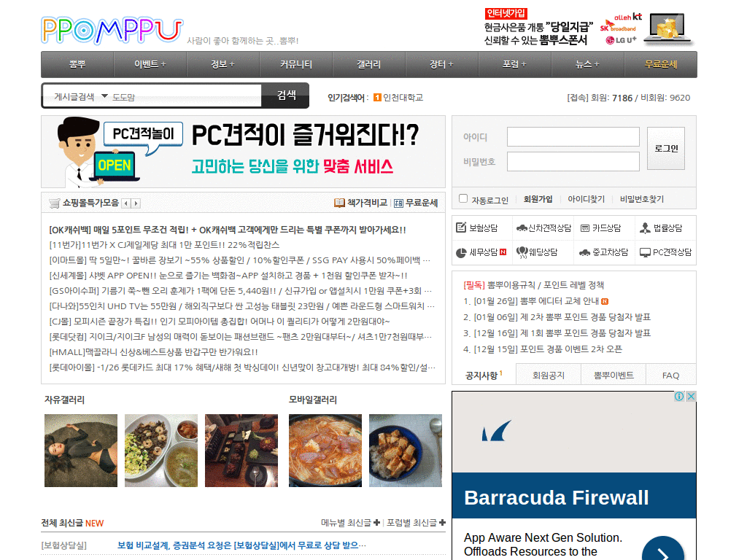Open wedding consultation (웨딩상담) icon
Screen dimensions: 747x560
[522, 252]
